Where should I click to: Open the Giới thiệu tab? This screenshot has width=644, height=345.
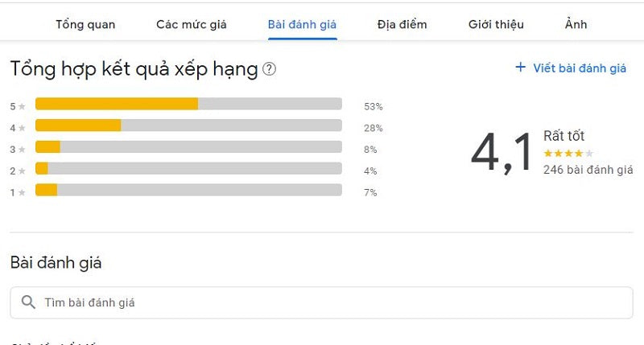click(496, 24)
